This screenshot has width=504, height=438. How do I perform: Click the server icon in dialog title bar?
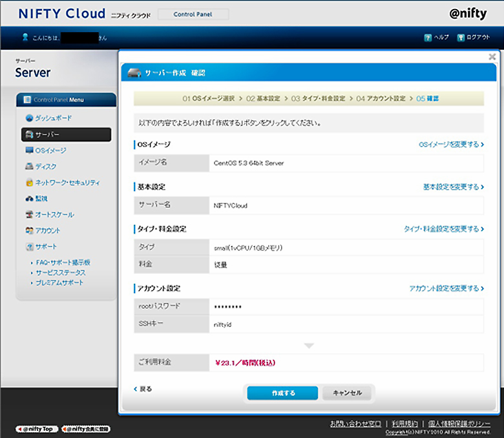tap(134, 72)
